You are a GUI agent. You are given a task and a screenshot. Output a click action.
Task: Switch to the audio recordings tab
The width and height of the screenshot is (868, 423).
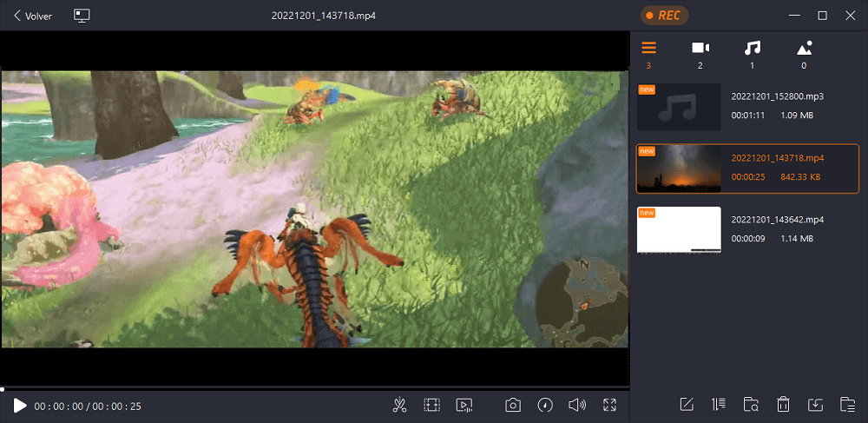pyautogui.click(x=752, y=54)
